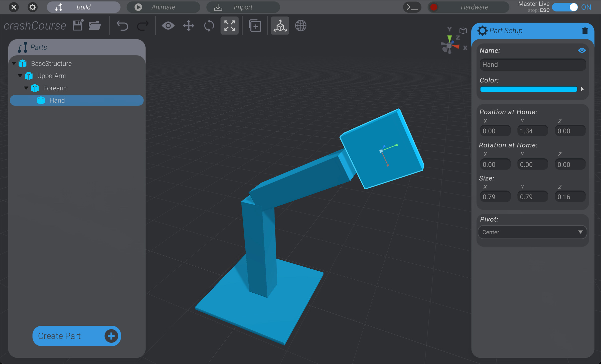601x364 pixels.
Task: Switch to the Animate tab
Action: point(163,7)
